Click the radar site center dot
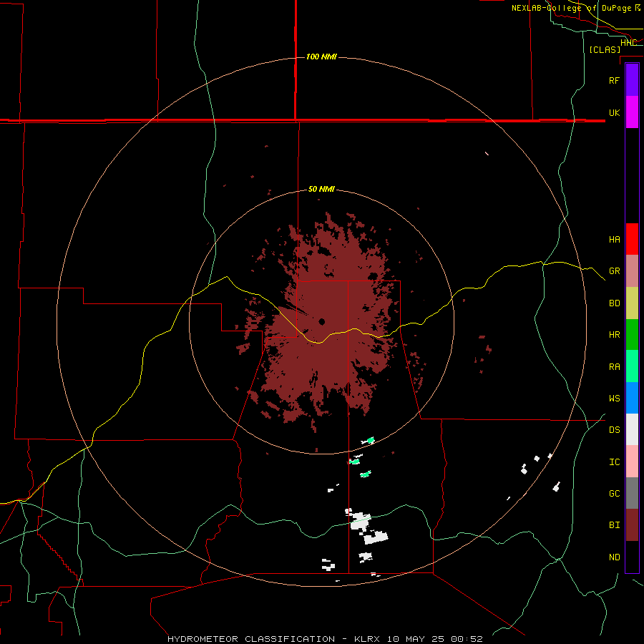644x644 pixels. (x=321, y=321)
